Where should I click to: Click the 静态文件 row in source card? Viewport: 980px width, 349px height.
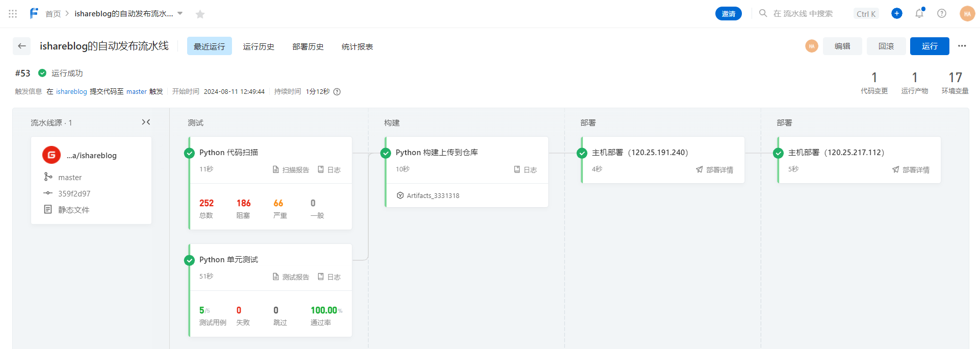(67, 210)
